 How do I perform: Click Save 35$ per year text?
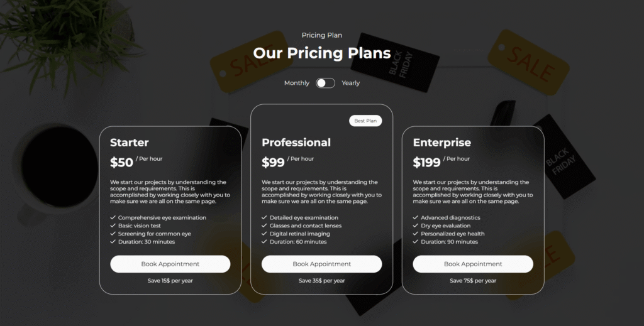(322, 281)
